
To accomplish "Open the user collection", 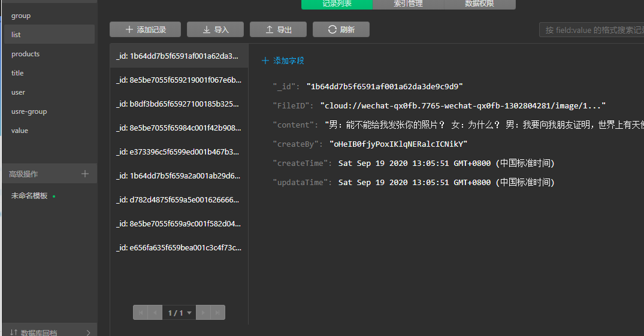I will coord(18,92).
